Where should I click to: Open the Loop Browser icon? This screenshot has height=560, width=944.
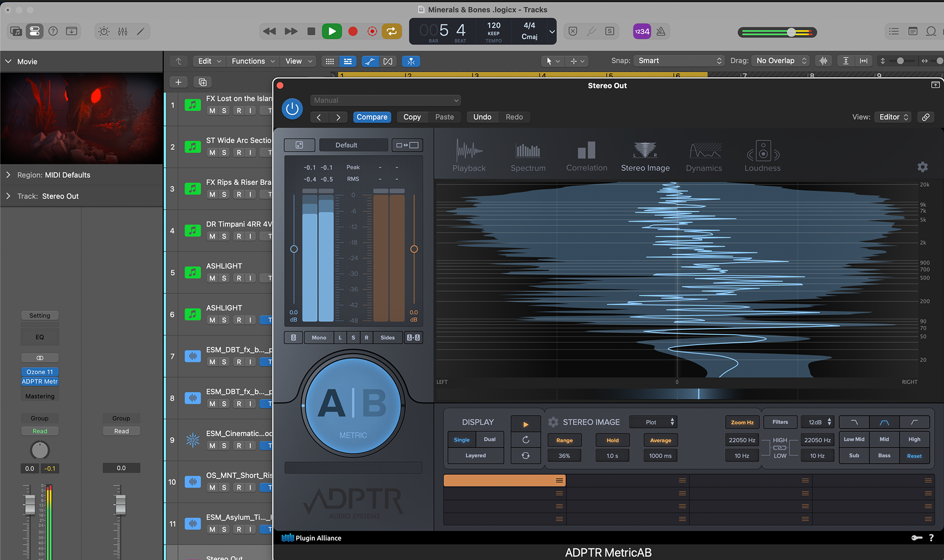931,31
